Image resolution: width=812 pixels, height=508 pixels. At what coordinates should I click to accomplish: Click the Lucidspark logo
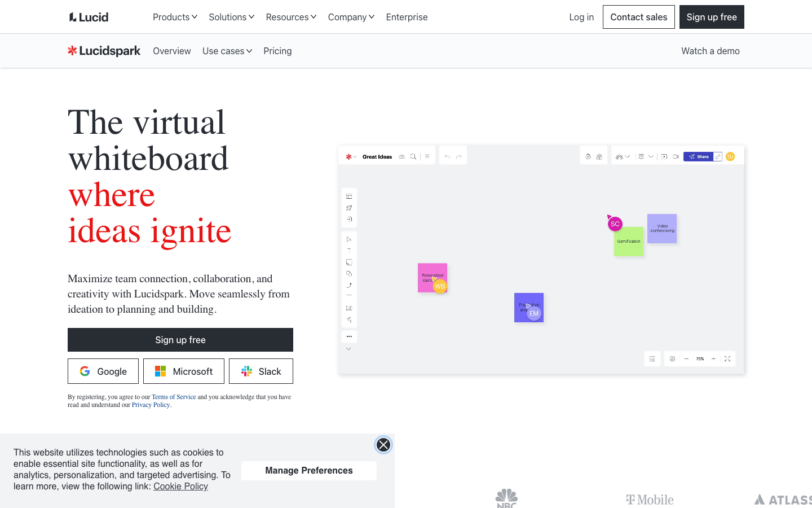[104, 51]
